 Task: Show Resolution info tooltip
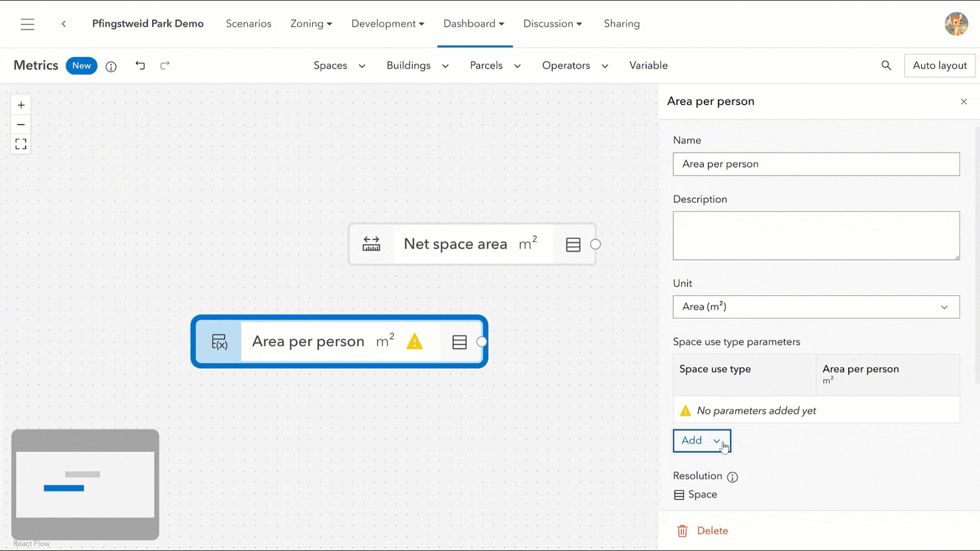[733, 477]
